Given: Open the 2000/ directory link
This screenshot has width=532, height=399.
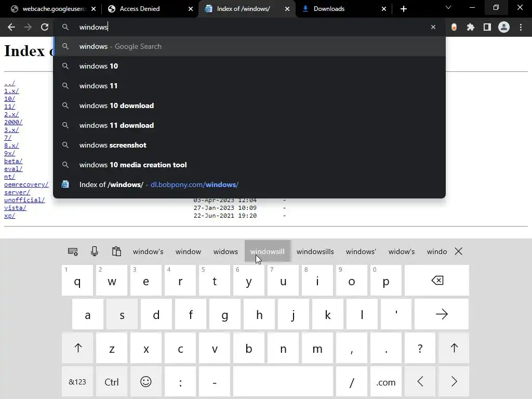Looking at the screenshot, I should pos(13,122).
